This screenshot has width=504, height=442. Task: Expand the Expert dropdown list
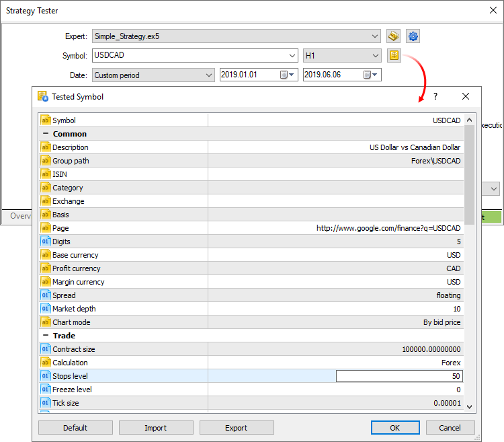(x=375, y=36)
